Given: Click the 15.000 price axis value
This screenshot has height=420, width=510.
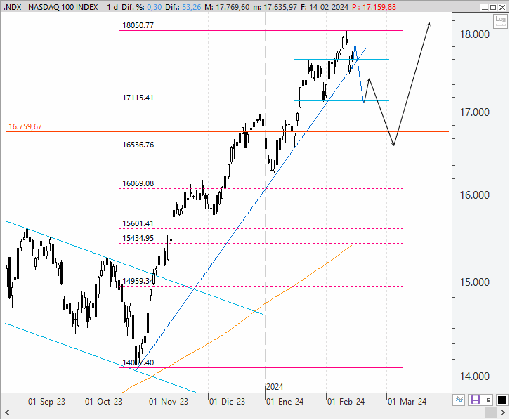Looking at the screenshot, I should [x=475, y=282].
